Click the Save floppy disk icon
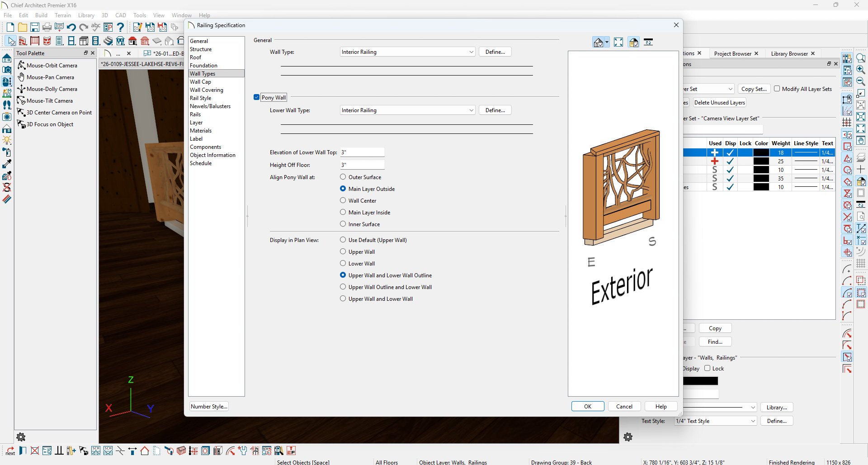The height and width of the screenshot is (465, 868). point(34,27)
